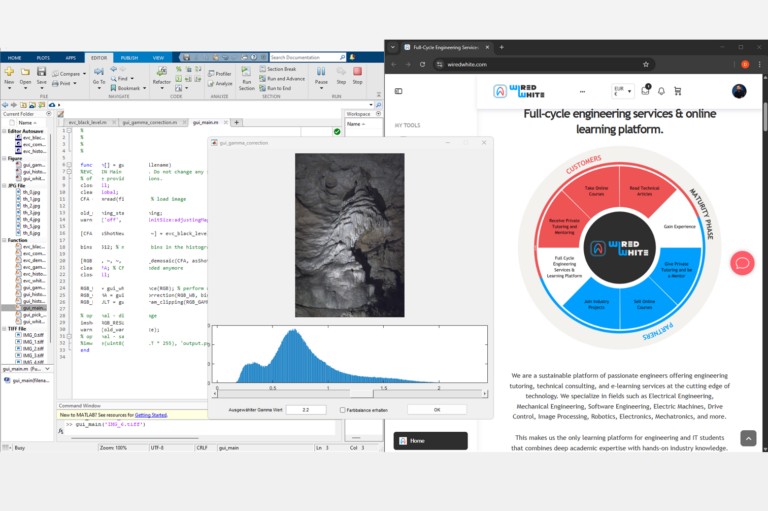Viewport: 768px width, 511px height.
Task: Toggle the Farbbalance erhalten checkbox
Action: [x=342, y=410]
